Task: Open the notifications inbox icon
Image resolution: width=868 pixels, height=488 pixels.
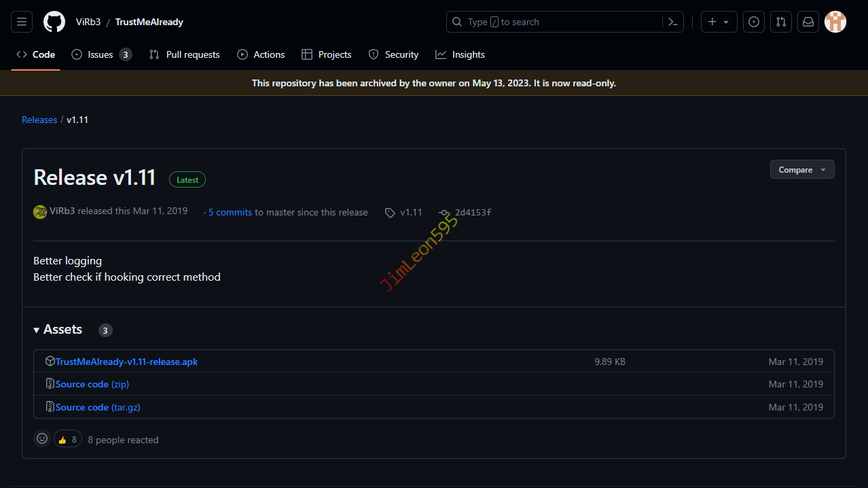Action: click(x=808, y=22)
